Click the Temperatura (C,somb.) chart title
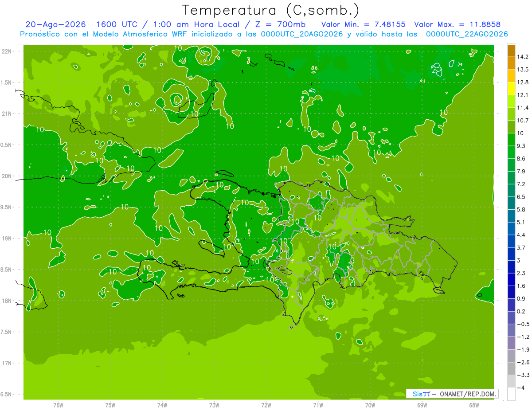This screenshot has height=411, width=532. point(271,10)
